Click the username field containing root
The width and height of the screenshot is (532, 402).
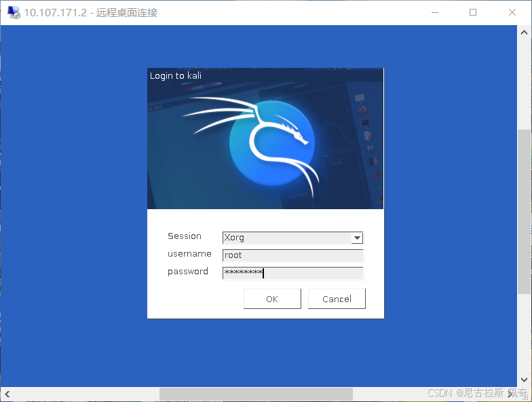[293, 255]
